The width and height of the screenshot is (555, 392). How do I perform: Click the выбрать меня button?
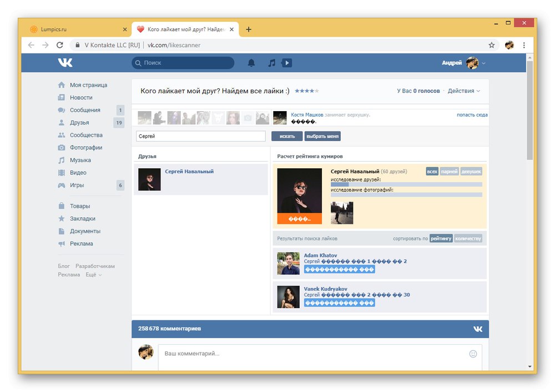[x=322, y=137]
